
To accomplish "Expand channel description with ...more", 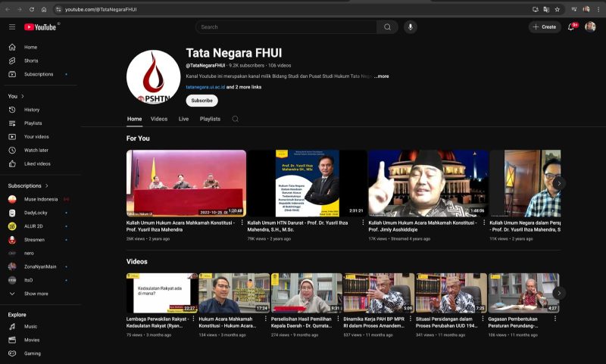I will [x=381, y=76].
